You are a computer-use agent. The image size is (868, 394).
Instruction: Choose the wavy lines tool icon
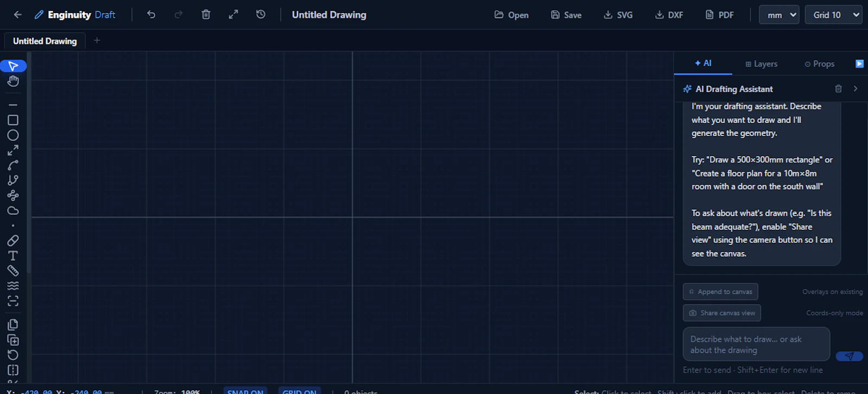[x=13, y=286]
